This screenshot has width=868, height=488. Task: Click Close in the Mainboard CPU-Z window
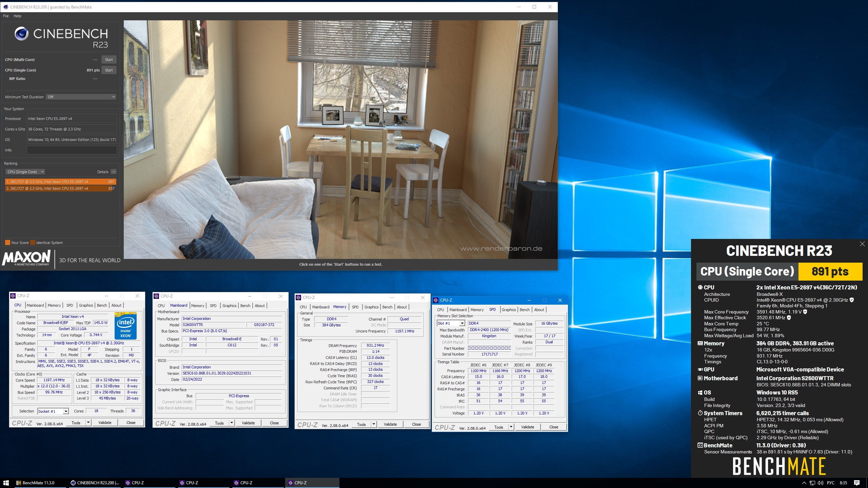click(x=274, y=423)
